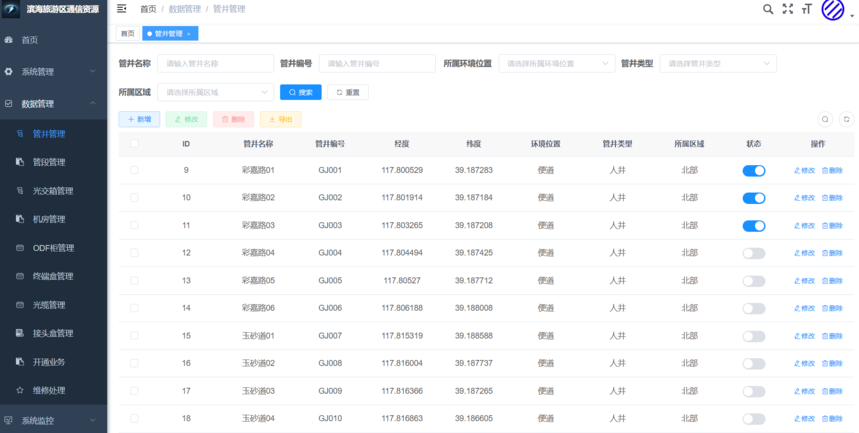Click the cell 39.186605
Viewport: 859px width, 433px height.
(x=474, y=418)
